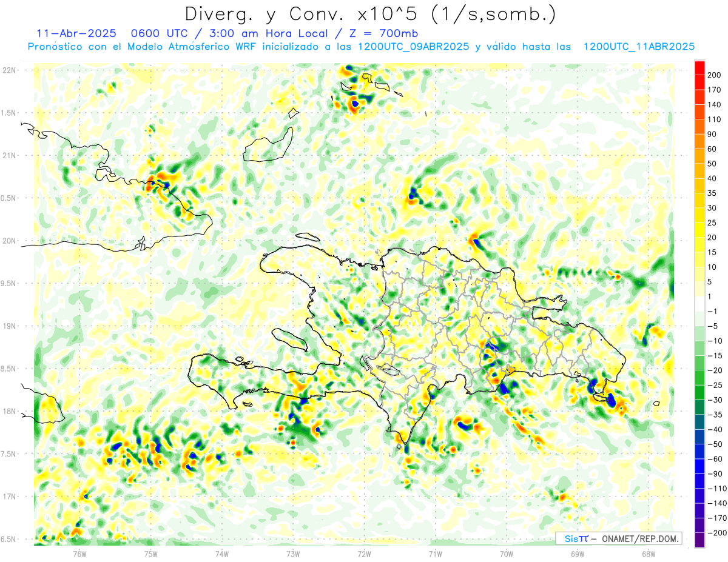Click the '20N' latitude label
728x562 pixels.
coord(9,241)
